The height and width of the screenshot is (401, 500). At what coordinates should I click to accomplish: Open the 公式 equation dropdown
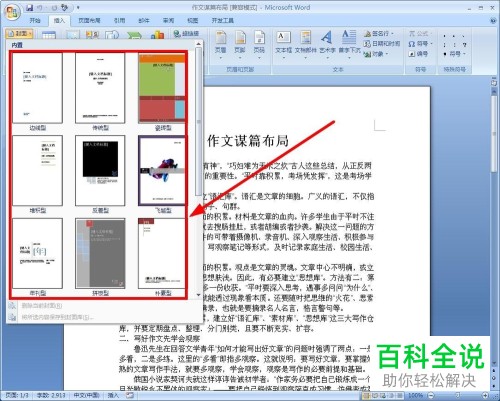point(421,34)
